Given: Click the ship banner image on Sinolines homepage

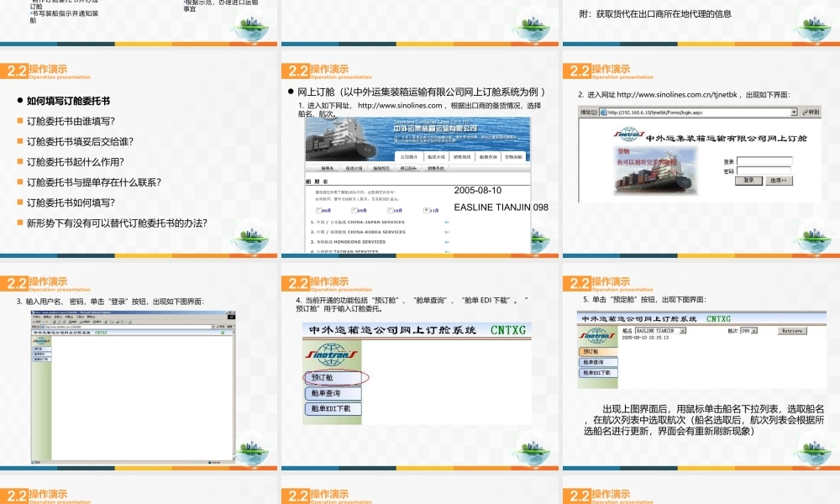Looking at the screenshot, I should pyautogui.click(x=417, y=139).
